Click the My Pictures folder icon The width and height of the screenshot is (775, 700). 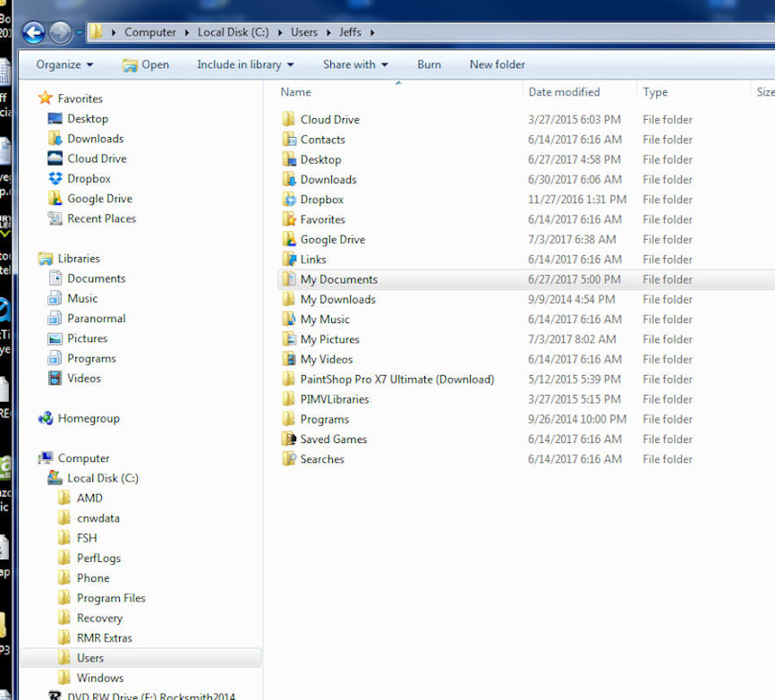point(288,339)
